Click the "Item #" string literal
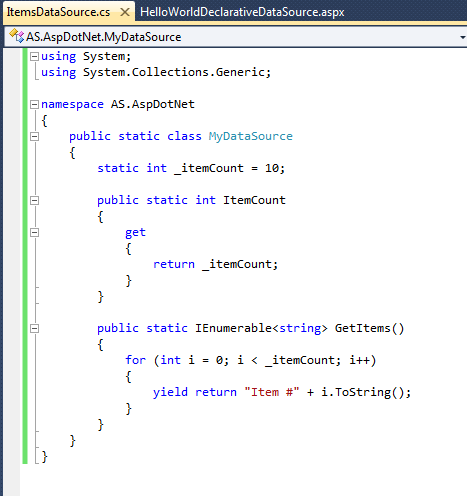The height and width of the screenshot is (496, 467). click(272, 392)
